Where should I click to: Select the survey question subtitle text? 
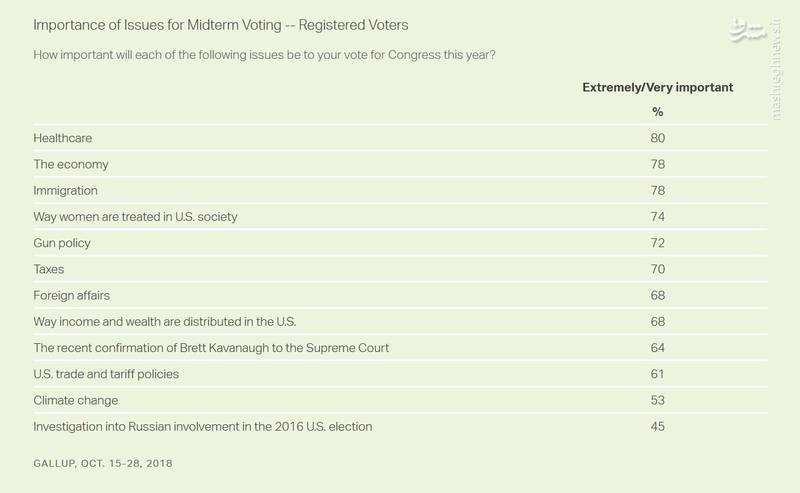[265, 54]
